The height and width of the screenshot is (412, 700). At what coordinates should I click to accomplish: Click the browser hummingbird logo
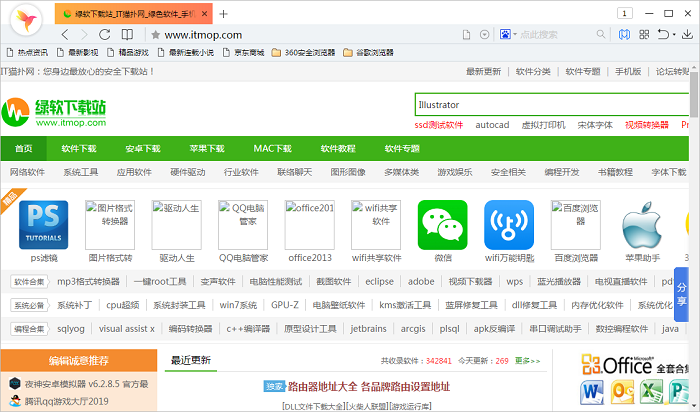(x=26, y=19)
